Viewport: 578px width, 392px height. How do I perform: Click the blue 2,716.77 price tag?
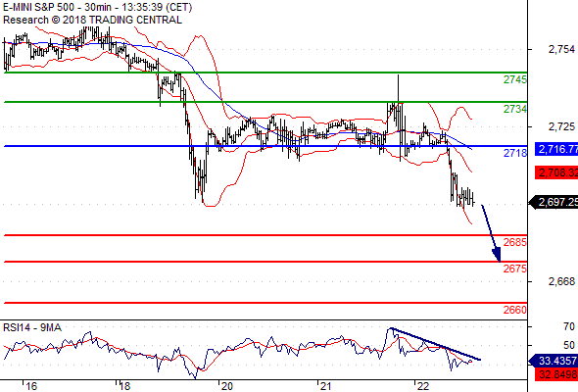(556, 149)
